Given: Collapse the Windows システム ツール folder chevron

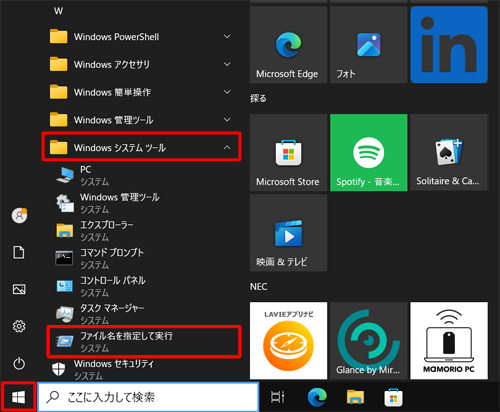Looking at the screenshot, I should tap(227, 147).
